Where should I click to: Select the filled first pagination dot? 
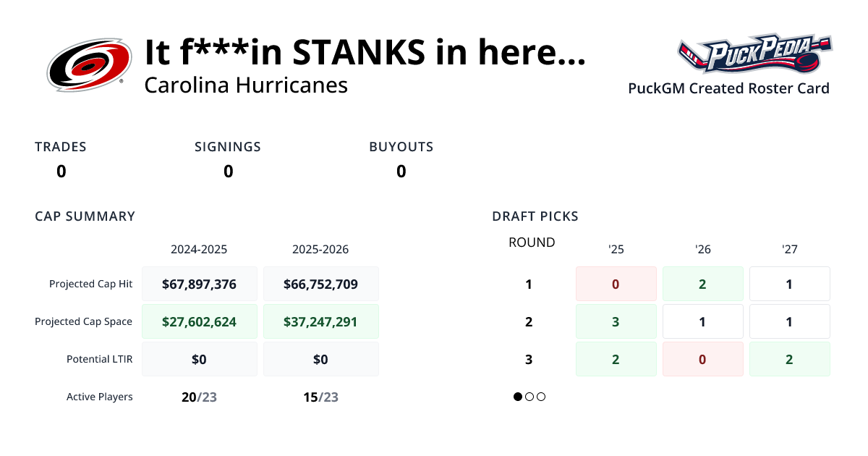pos(517,397)
